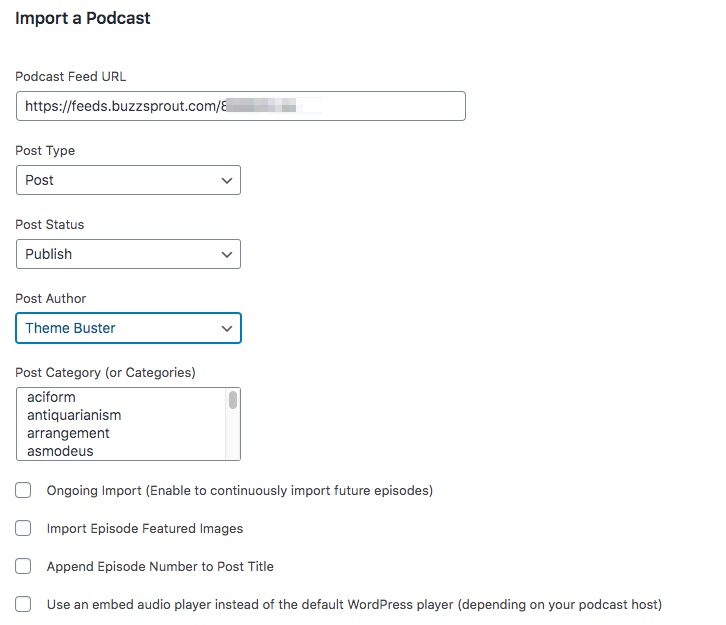
Task: Toggle the embed audio player checkbox
Action: [23, 604]
